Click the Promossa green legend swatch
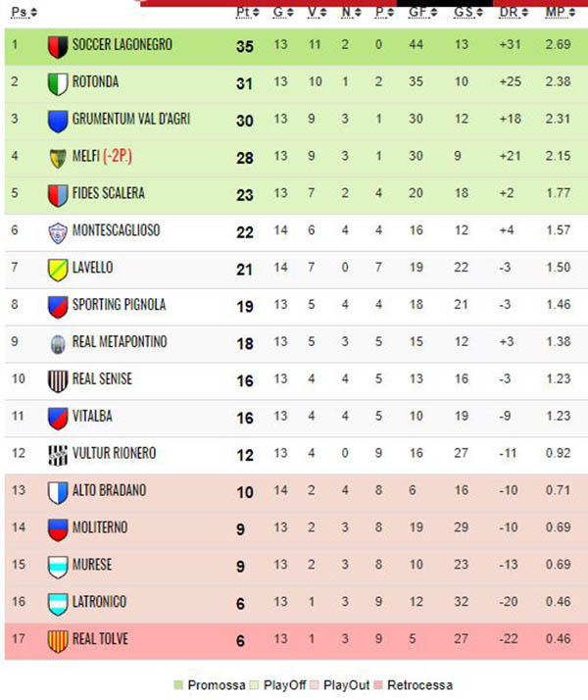The image size is (588, 700). pos(178,684)
